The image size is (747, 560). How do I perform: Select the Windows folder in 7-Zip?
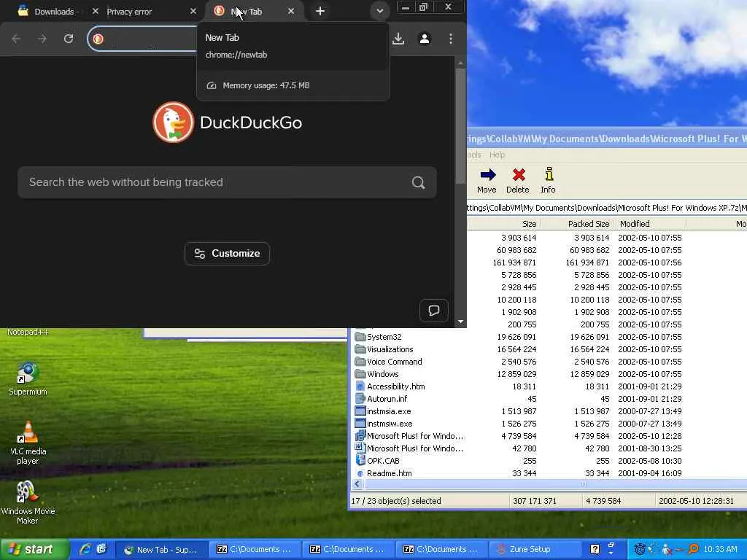(x=382, y=374)
